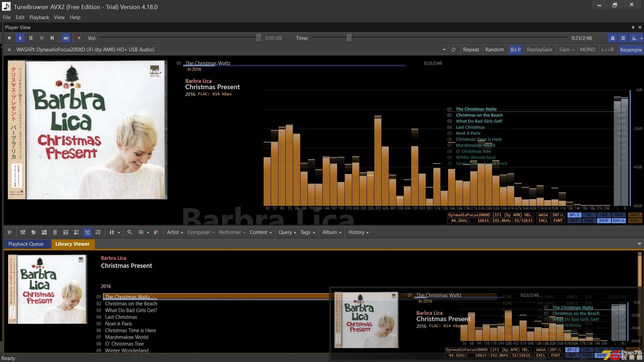Image resolution: width=644 pixels, height=362 pixels.
Task: Select the four-tile grid view icon
Action: [44, 232]
